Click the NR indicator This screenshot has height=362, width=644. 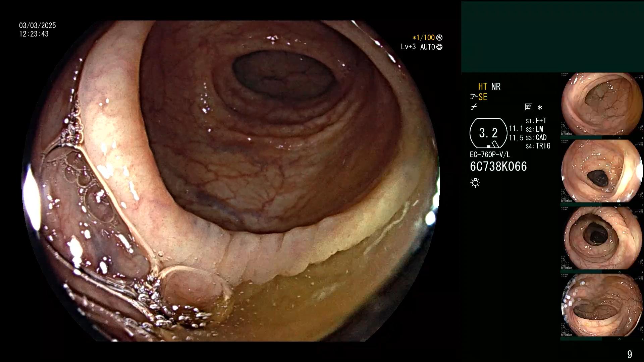click(496, 86)
